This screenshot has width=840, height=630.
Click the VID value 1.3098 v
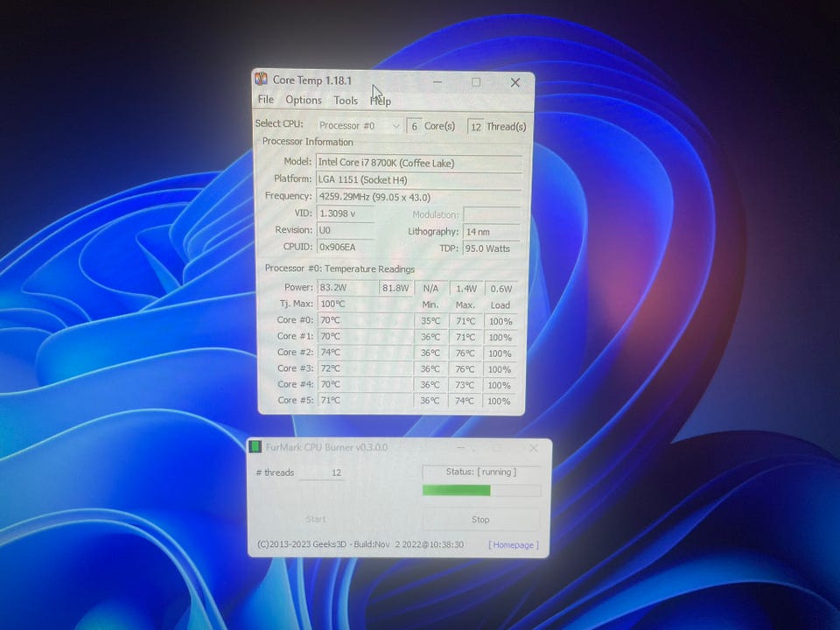click(346, 213)
